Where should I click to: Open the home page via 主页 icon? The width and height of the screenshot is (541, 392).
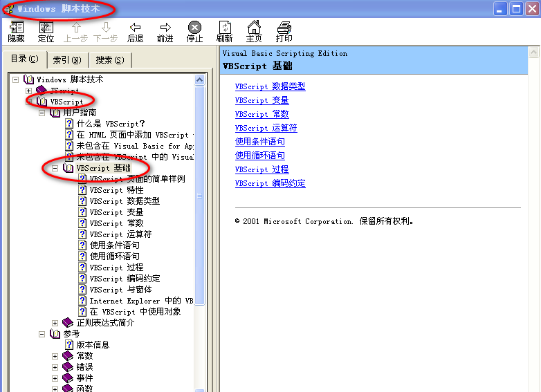[255, 27]
